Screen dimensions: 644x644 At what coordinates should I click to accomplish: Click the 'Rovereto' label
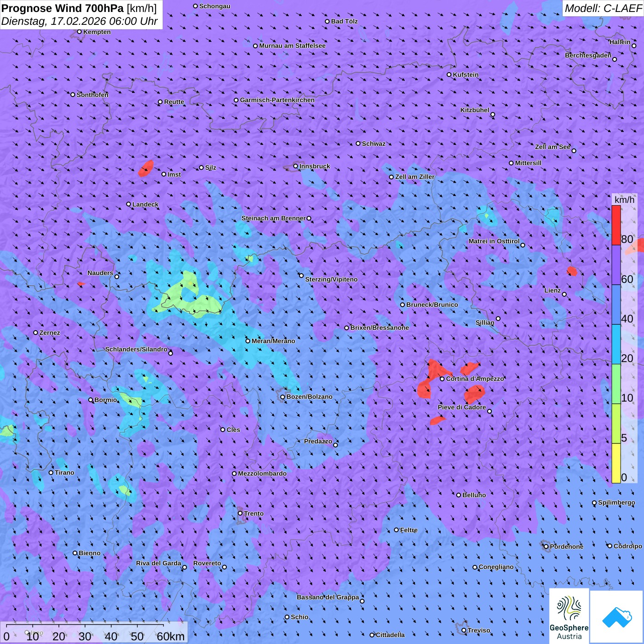click(x=207, y=563)
